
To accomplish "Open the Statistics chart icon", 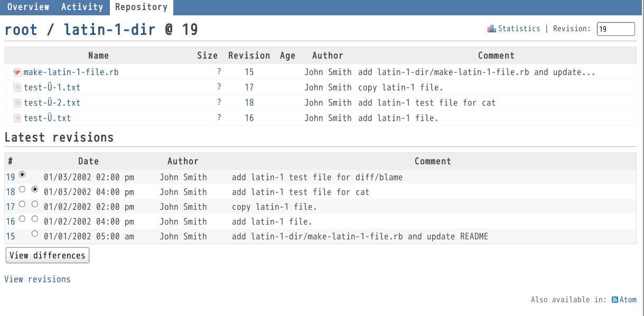I will [x=492, y=29].
